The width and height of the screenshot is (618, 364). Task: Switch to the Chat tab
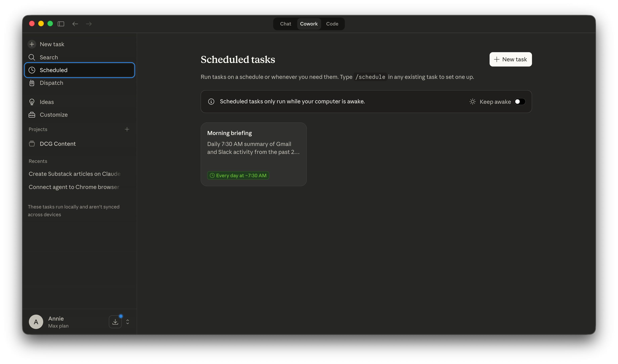(x=286, y=24)
